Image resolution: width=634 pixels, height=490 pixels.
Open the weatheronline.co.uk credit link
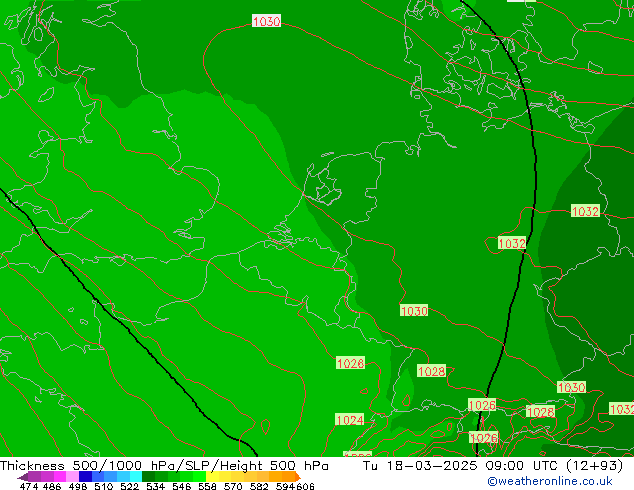tap(550, 481)
